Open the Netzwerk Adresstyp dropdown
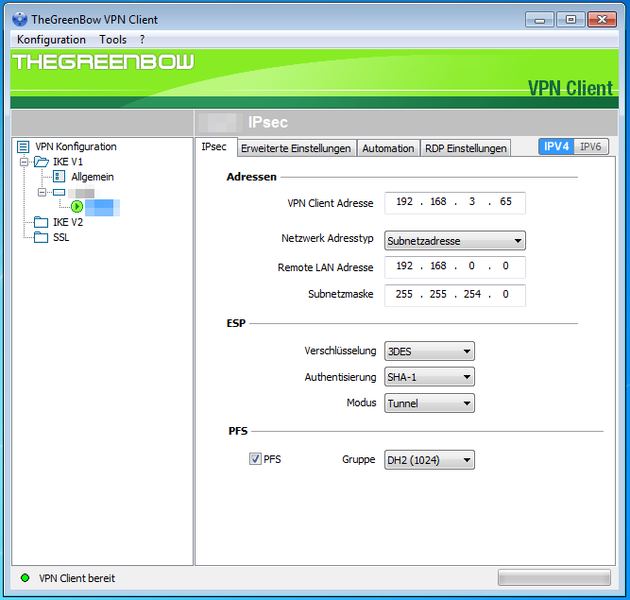This screenshot has height=600, width=630. 455,240
